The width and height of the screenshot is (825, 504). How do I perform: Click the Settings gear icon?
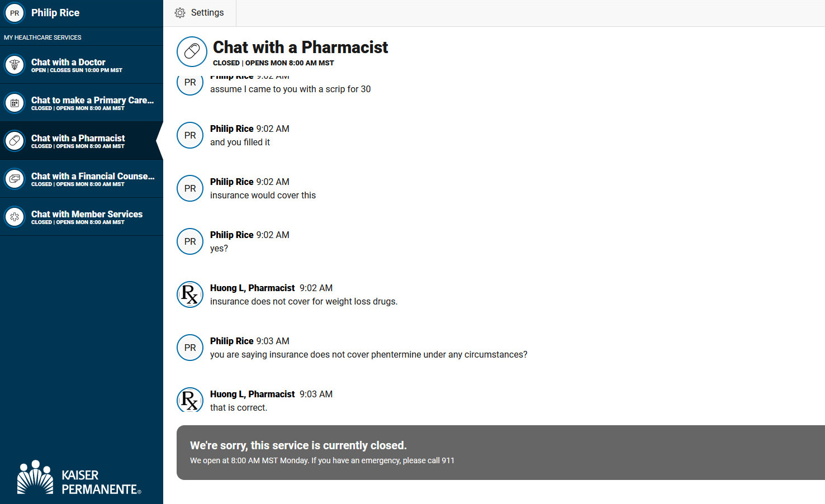point(180,13)
